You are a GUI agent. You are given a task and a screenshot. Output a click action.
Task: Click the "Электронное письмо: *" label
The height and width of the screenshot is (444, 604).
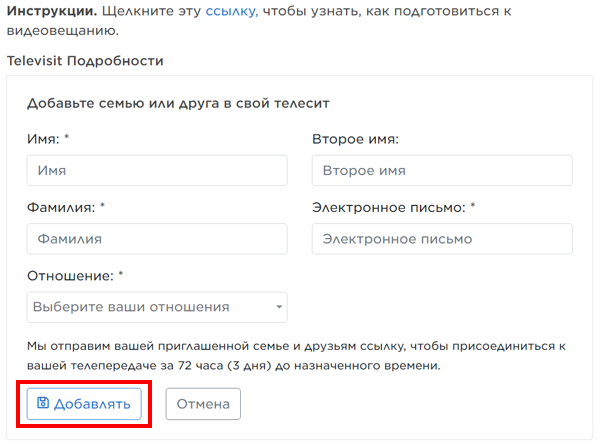point(393,207)
